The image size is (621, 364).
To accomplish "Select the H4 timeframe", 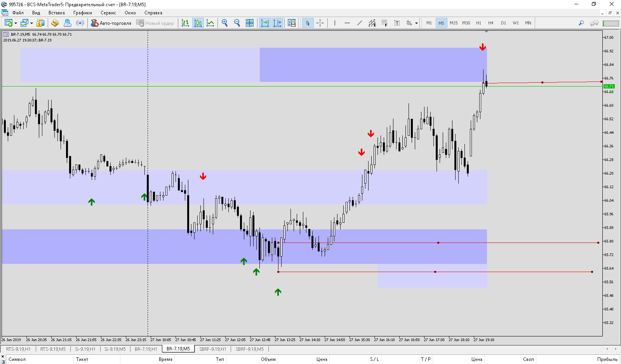I will tap(491, 23).
